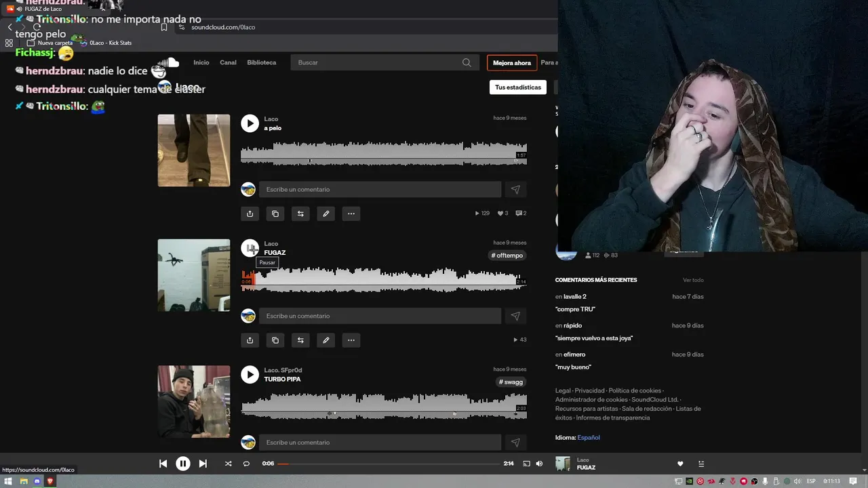Send comment on FUGAZ track

pos(515,316)
